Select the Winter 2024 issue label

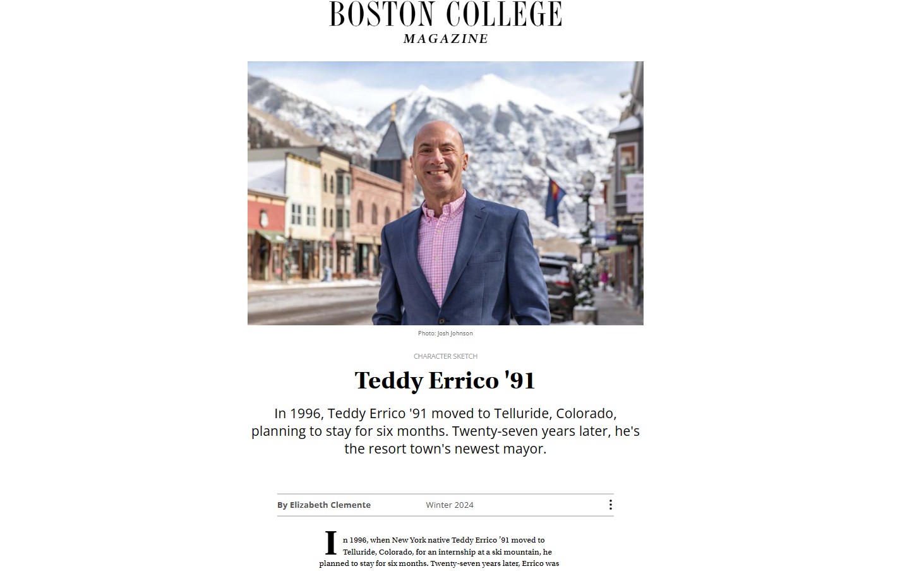pyautogui.click(x=449, y=505)
